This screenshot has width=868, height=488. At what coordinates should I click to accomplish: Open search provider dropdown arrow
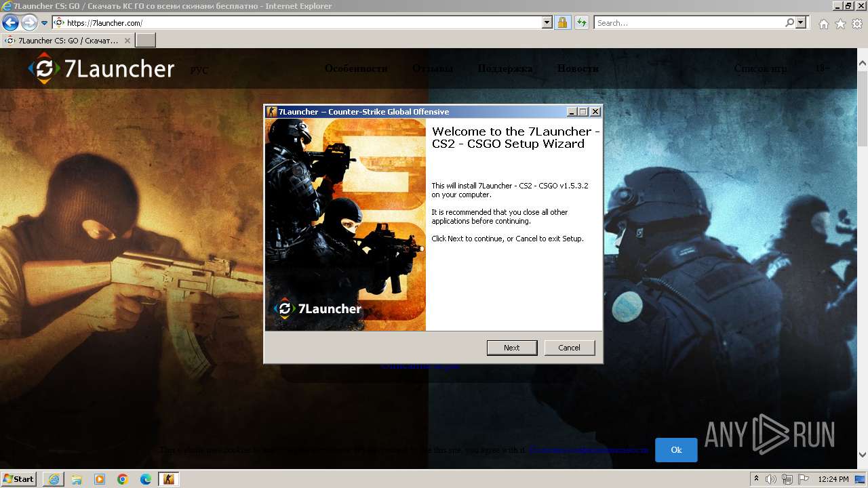pyautogui.click(x=802, y=22)
